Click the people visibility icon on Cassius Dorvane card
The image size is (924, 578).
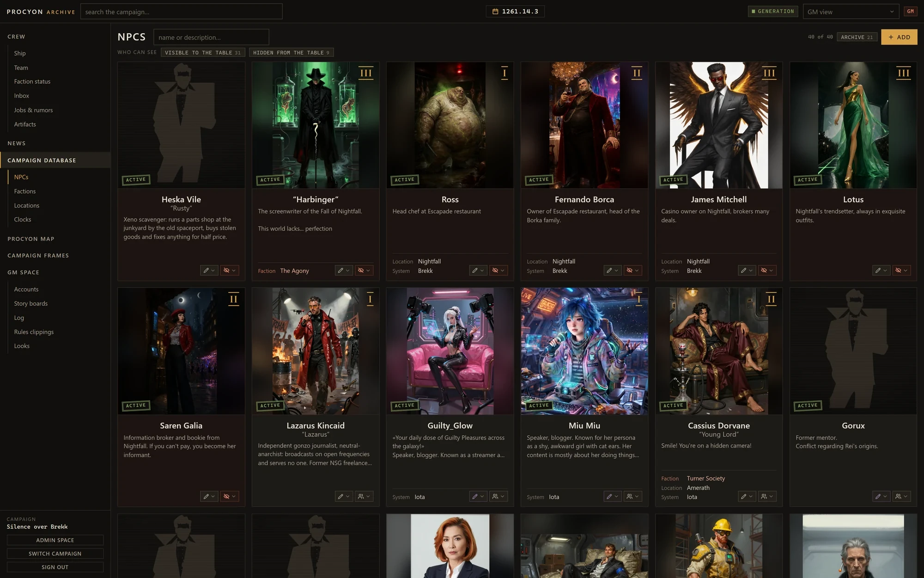coord(767,497)
